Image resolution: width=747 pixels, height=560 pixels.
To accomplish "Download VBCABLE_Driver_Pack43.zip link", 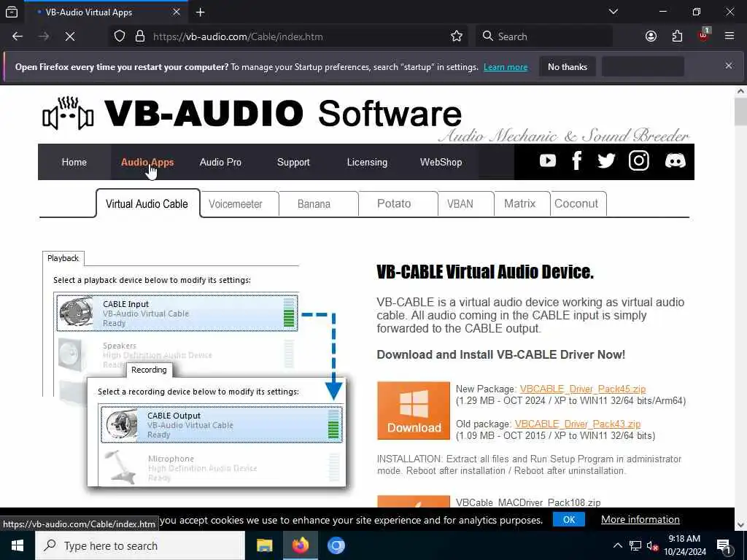I will [x=578, y=424].
